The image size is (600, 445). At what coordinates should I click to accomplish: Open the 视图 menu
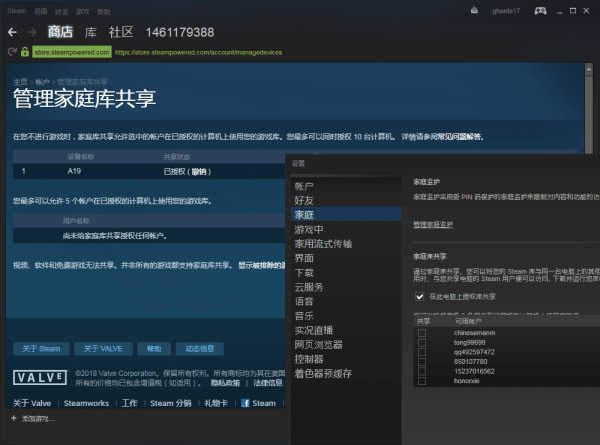pyautogui.click(x=41, y=11)
